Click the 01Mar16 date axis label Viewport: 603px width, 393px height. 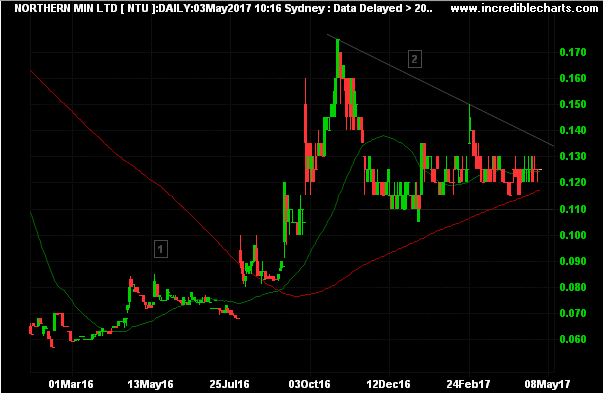(x=71, y=384)
